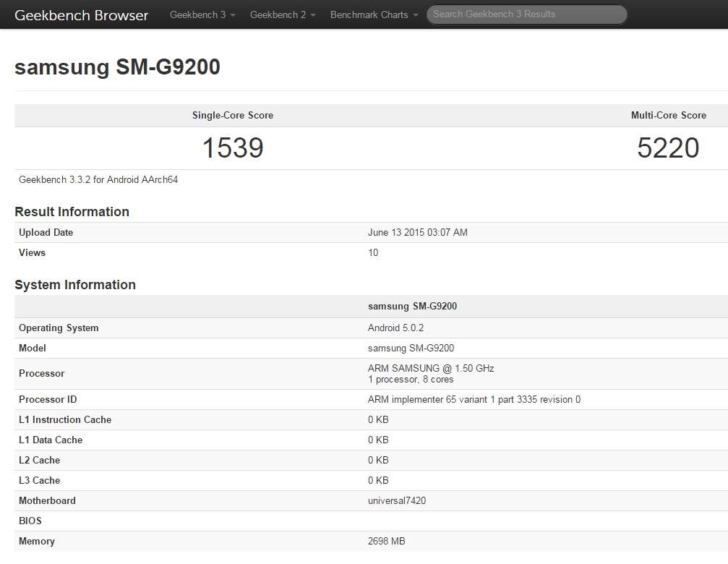Image resolution: width=728 pixels, height=564 pixels.
Task: Select the date June 13 2015 03:07 AM
Action: pyautogui.click(x=417, y=232)
